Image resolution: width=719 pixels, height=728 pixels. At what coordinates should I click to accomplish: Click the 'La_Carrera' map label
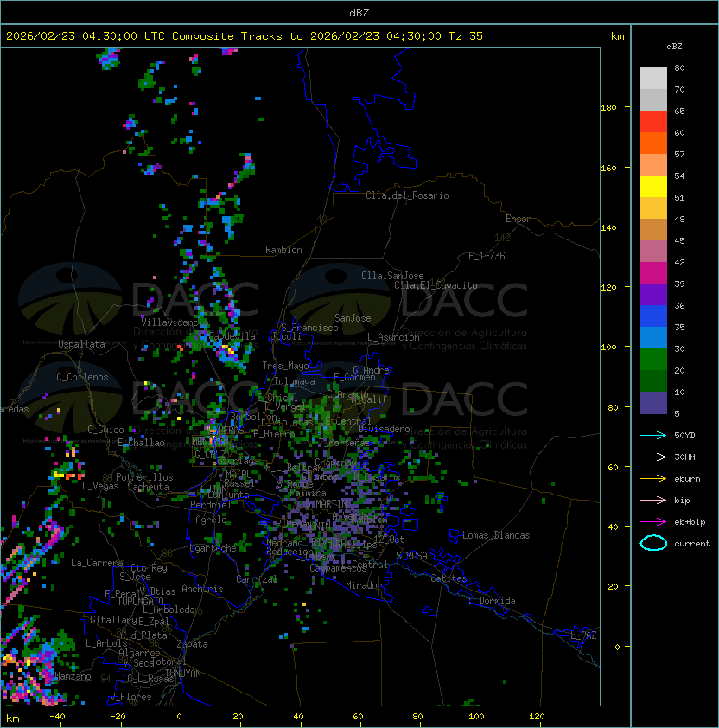97,563
